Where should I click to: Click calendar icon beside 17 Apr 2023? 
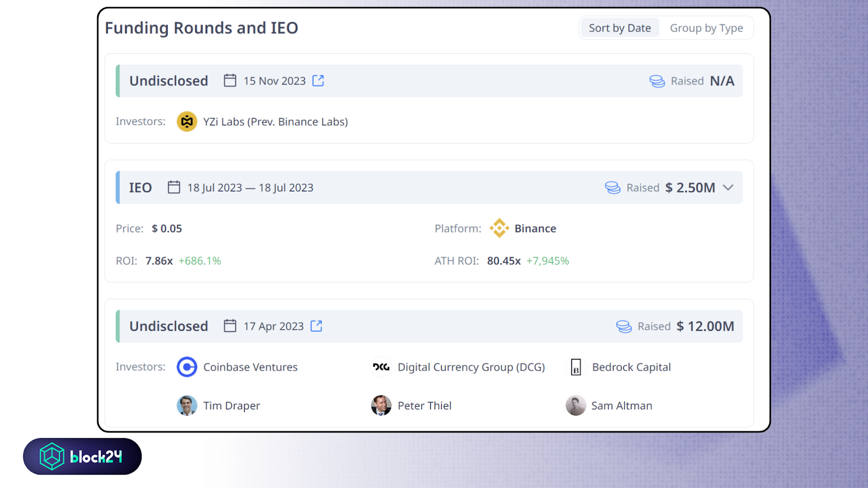coord(230,326)
